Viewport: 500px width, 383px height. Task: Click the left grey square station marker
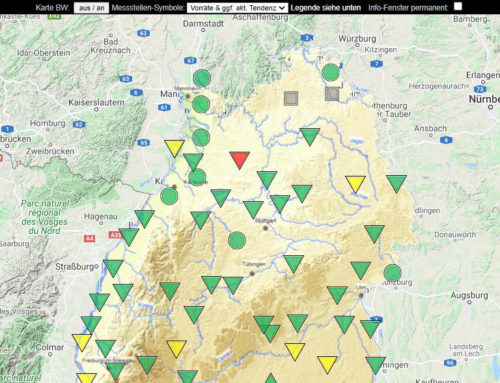point(291,99)
